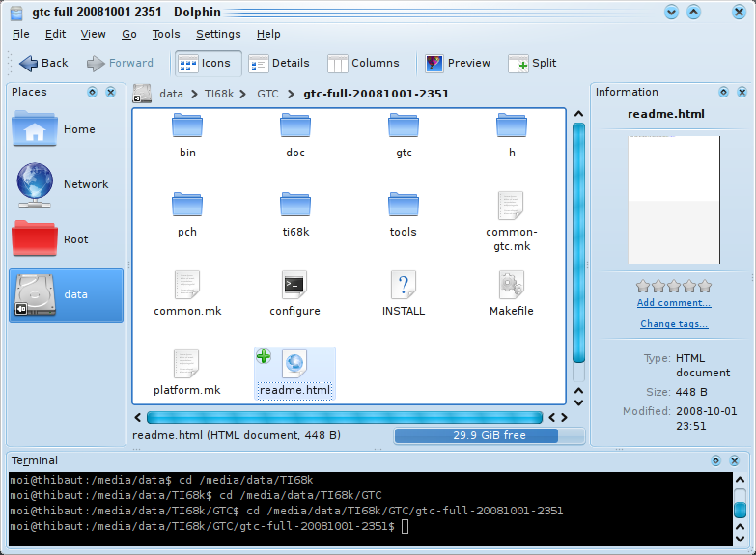The width and height of the screenshot is (756, 555).
Task: Open the Go menu
Action: pos(129,34)
